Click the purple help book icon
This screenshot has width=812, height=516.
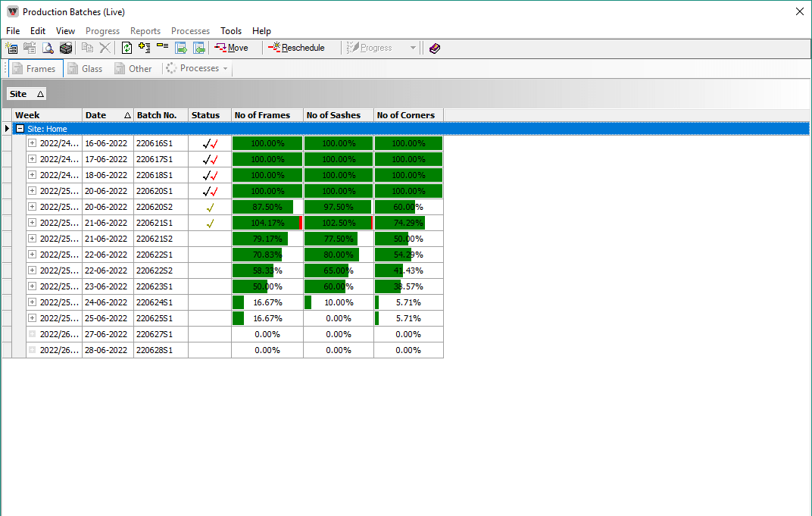[434, 48]
